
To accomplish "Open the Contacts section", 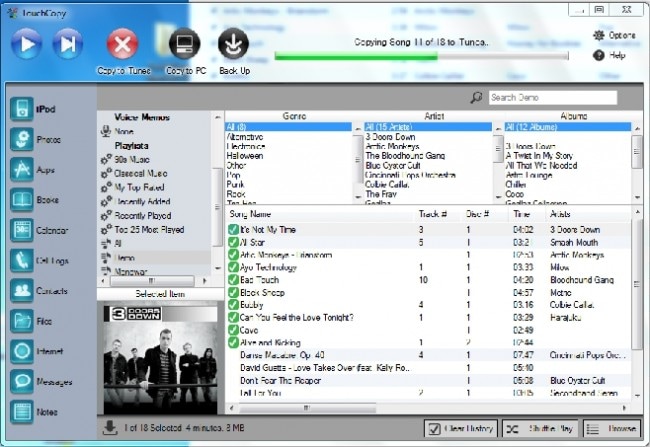I will [22, 291].
